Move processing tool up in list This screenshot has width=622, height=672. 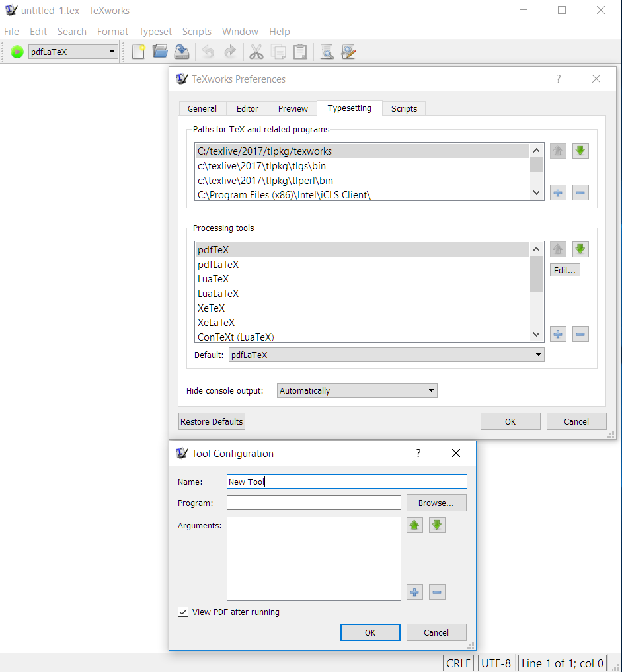click(x=558, y=249)
